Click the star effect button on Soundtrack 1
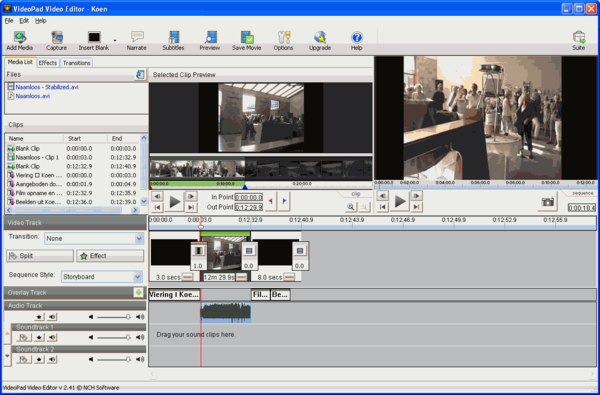This screenshot has width=600, height=395. tap(39, 338)
